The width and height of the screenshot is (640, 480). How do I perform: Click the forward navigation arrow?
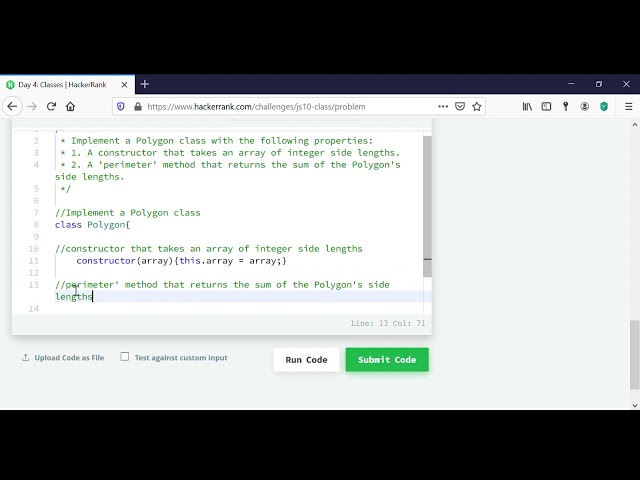point(32,107)
